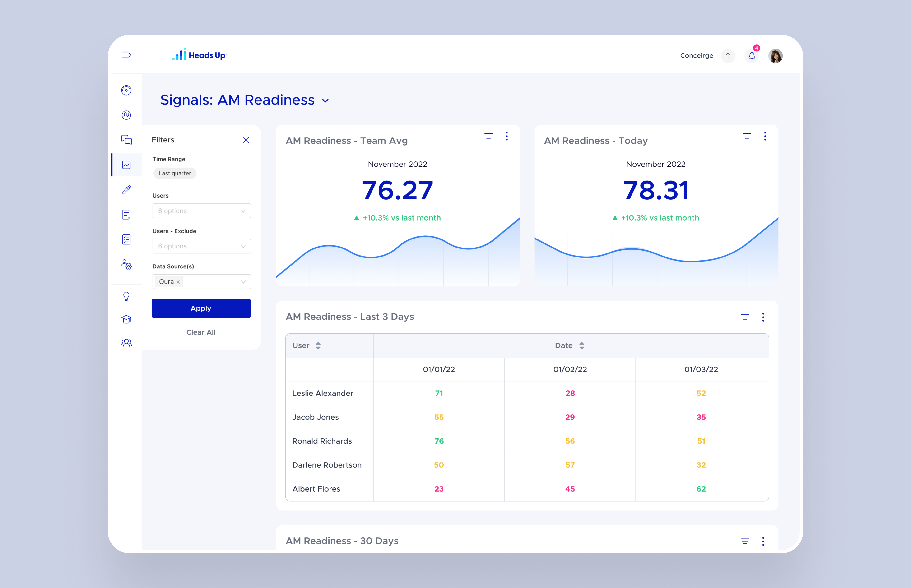Open more options on 30 Days card

[763, 542]
